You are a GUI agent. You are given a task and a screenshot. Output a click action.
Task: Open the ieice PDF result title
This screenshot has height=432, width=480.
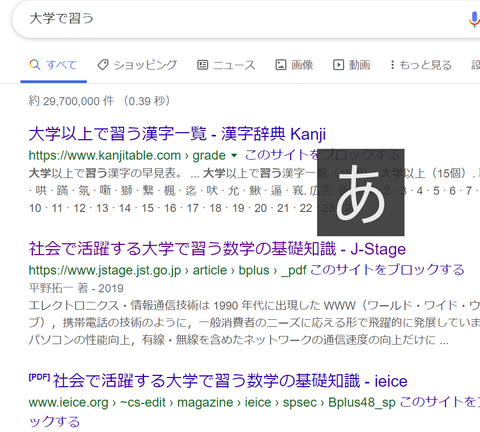230,381
